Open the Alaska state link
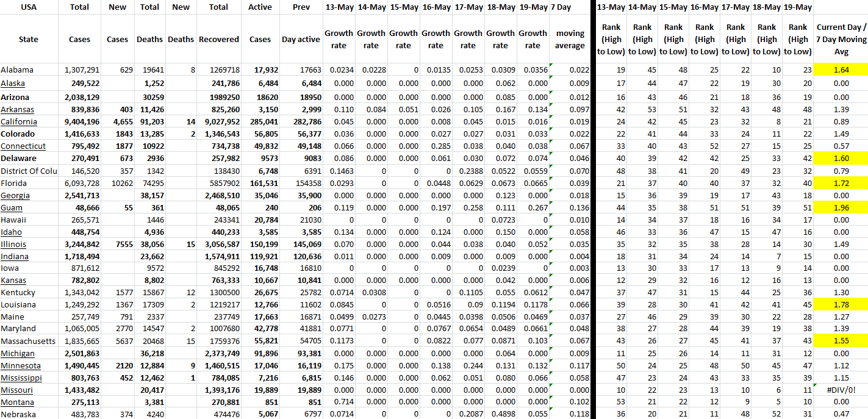The image size is (868, 419). click(x=13, y=83)
